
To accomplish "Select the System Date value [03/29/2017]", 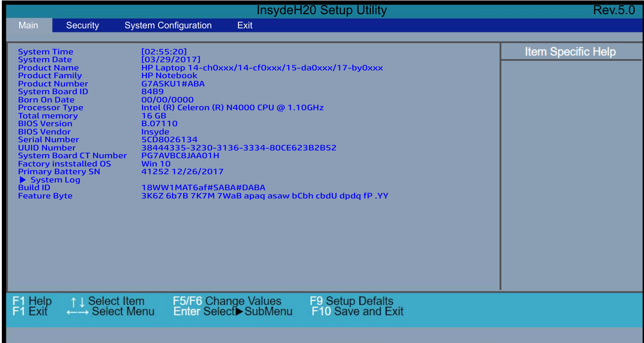I will 171,59.
